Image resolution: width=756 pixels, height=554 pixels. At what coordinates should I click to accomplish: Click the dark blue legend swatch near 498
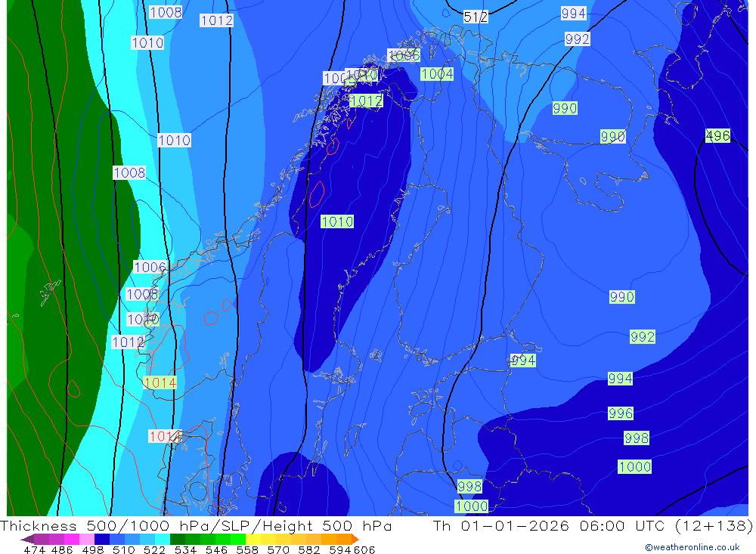pyautogui.click(x=102, y=539)
